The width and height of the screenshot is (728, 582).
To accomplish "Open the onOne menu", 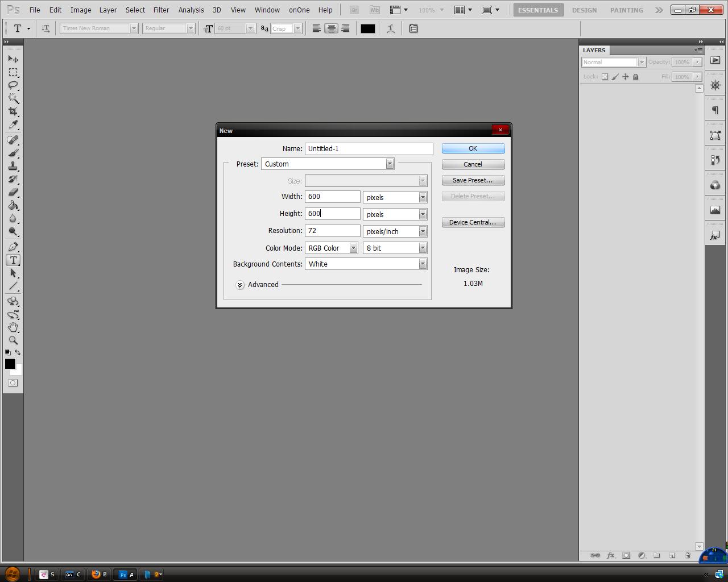I will [x=299, y=10].
